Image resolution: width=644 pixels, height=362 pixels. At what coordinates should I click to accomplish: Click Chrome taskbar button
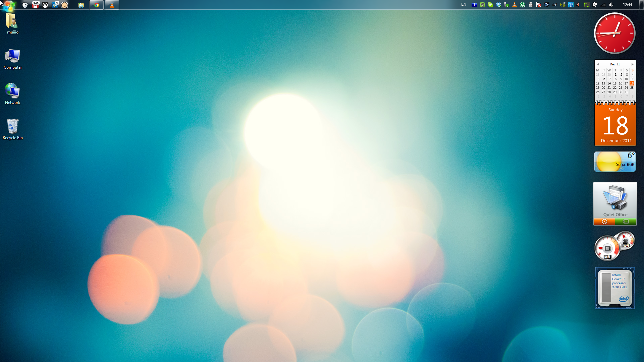pos(97,5)
